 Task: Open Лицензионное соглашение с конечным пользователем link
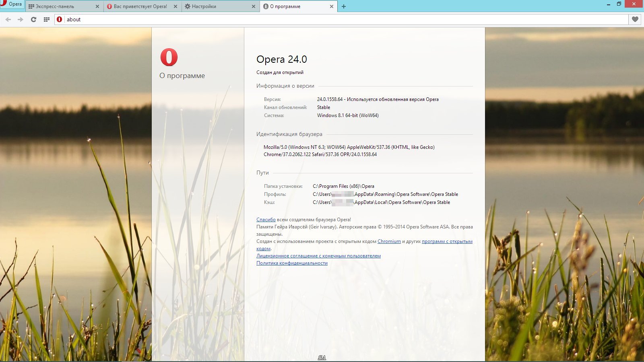(318, 256)
